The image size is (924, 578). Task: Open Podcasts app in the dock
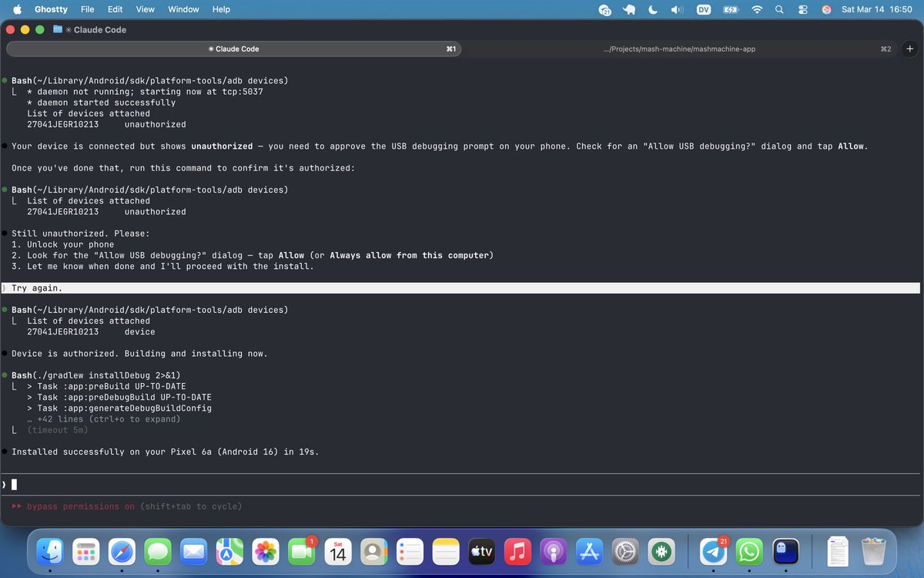click(x=554, y=551)
